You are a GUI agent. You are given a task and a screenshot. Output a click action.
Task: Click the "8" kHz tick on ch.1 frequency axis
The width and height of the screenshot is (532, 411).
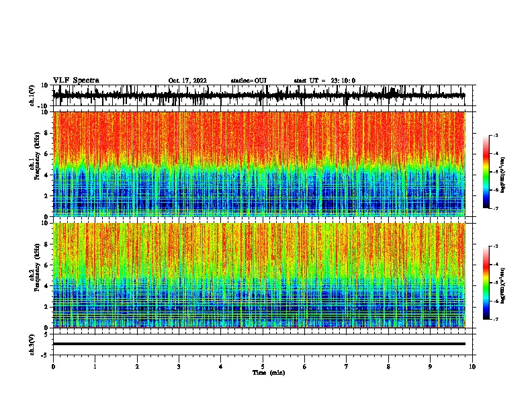click(x=46, y=133)
